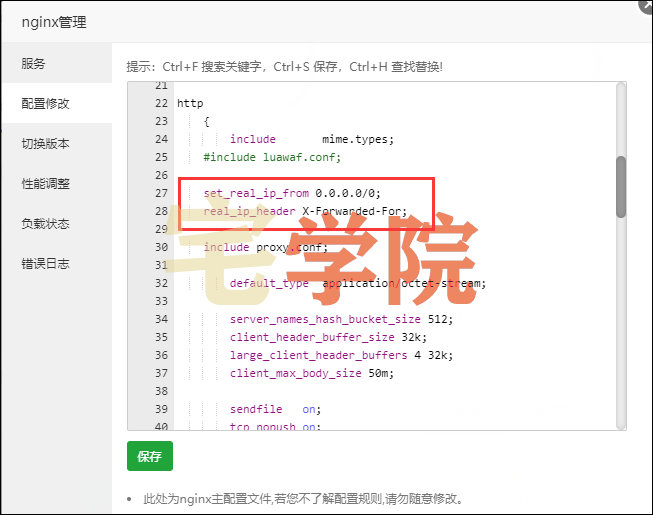This screenshot has width=653, height=515.
Task: Open the 服务 tab
Action: click(34, 63)
